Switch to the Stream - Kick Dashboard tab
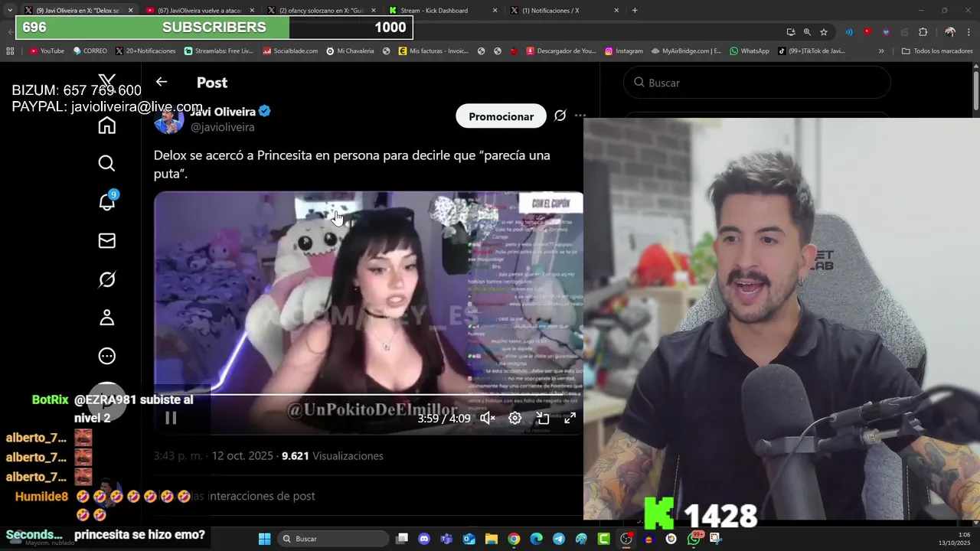This screenshot has height=551, width=980. point(443,11)
